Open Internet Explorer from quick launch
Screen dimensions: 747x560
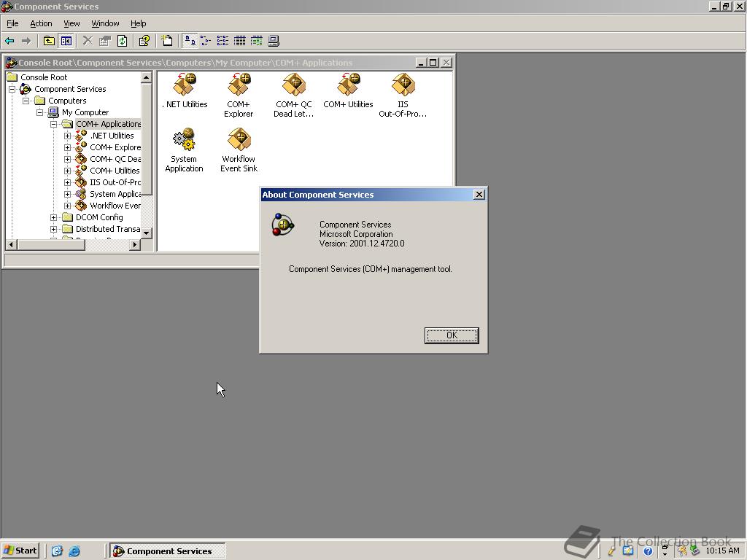[x=74, y=551]
